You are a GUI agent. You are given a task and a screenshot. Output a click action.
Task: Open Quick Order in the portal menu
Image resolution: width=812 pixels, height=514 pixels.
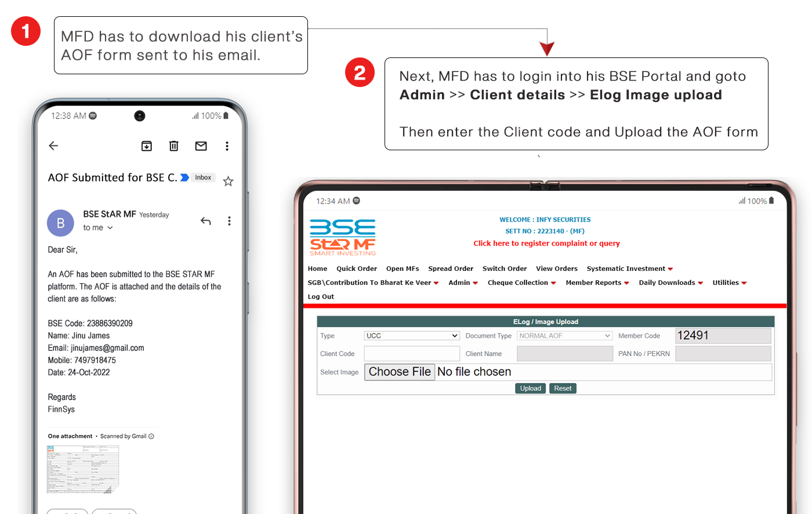(x=357, y=269)
